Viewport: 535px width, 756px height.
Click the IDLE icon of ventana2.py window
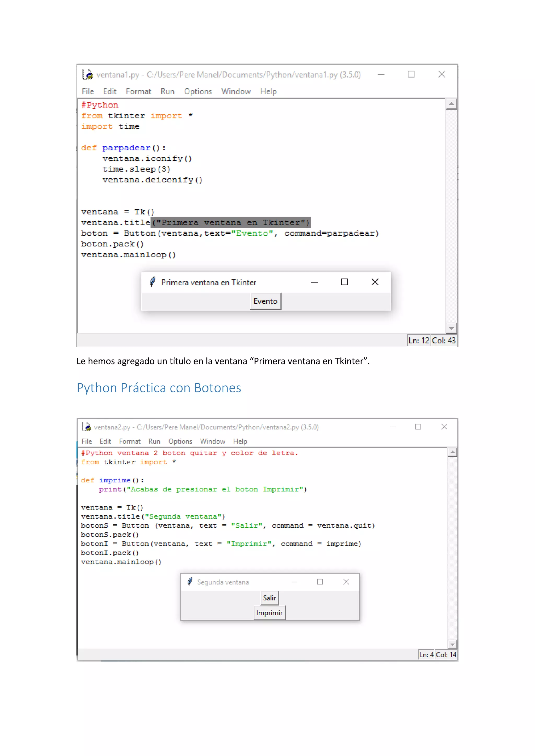pos(87,427)
